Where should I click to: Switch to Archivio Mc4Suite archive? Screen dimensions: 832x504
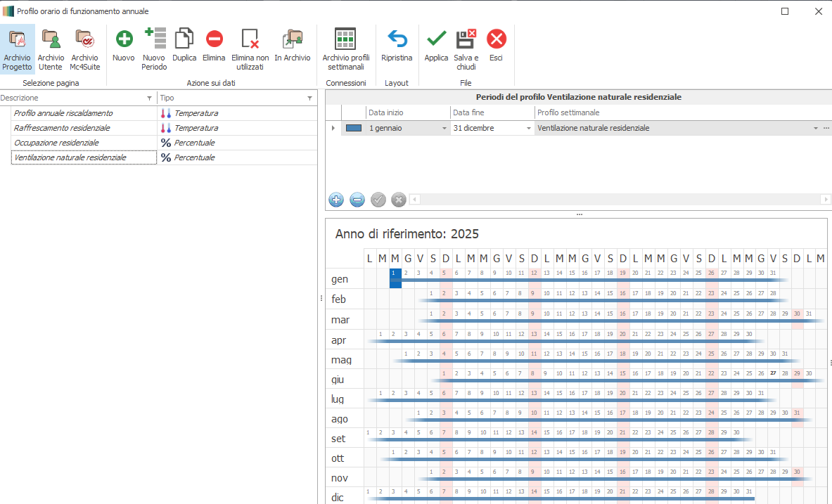tap(84, 49)
